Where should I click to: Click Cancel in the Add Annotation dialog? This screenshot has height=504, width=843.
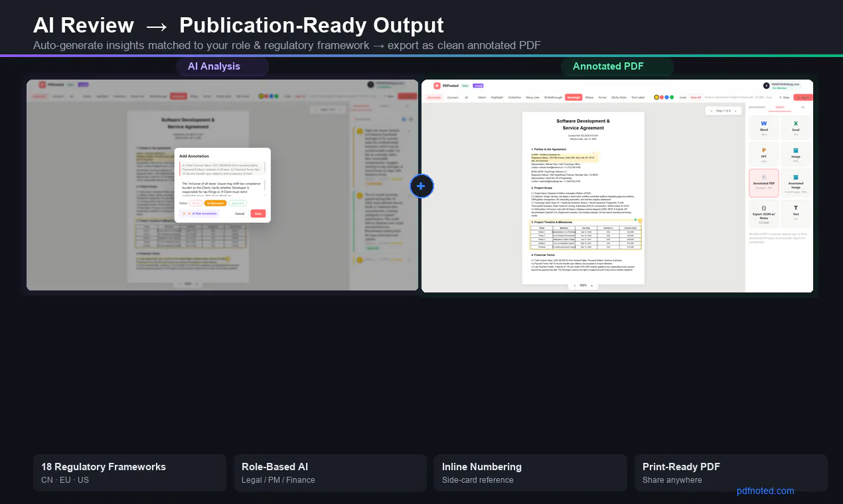pyautogui.click(x=240, y=214)
